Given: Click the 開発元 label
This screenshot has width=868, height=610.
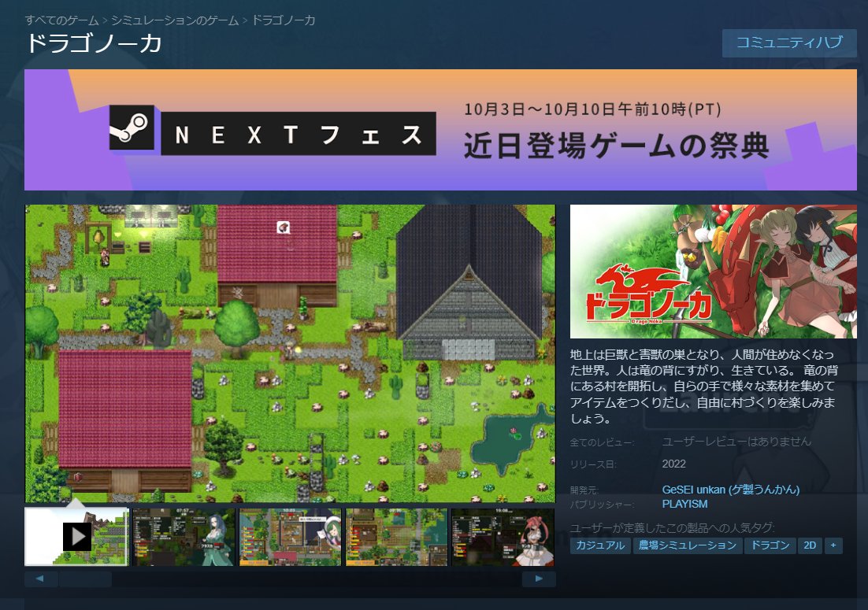Looking at the screenshot, I should coord(584,490).
